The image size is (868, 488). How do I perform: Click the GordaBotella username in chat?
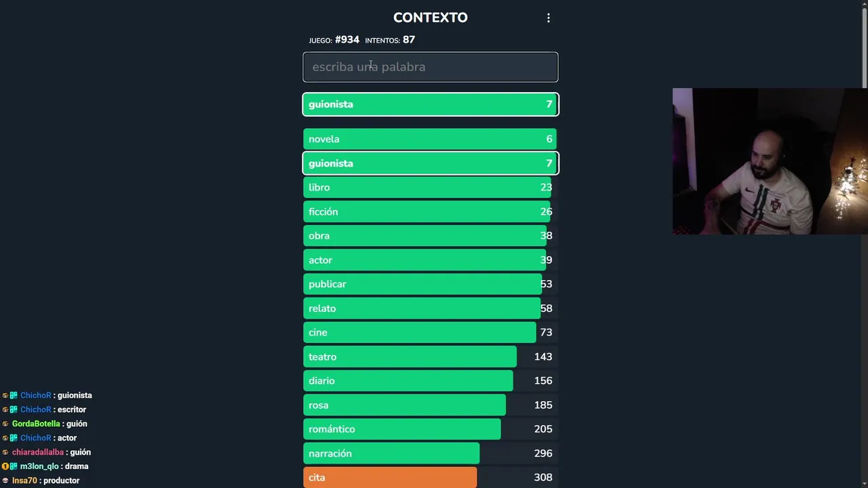pos(36,424)
